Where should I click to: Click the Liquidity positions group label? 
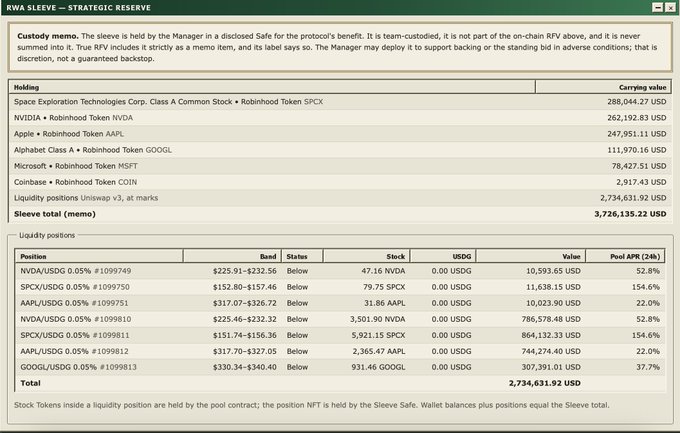pos(47,235)
